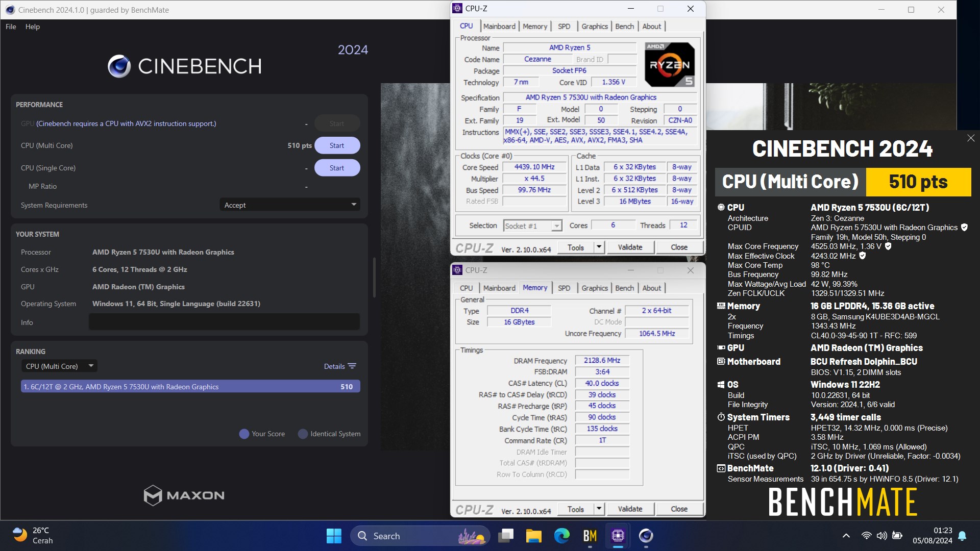Click the verified shield next to CPUID

964,228
